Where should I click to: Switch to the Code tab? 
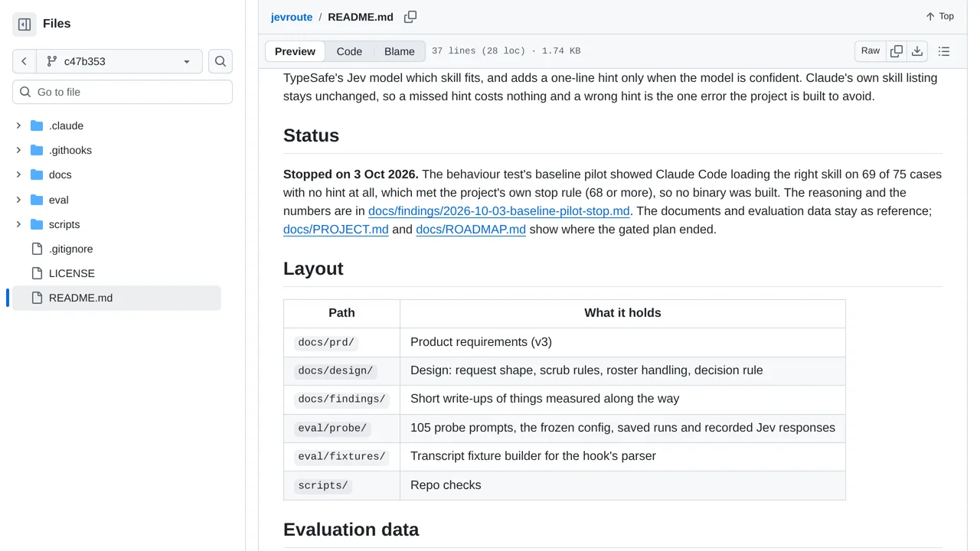[349, 51]
